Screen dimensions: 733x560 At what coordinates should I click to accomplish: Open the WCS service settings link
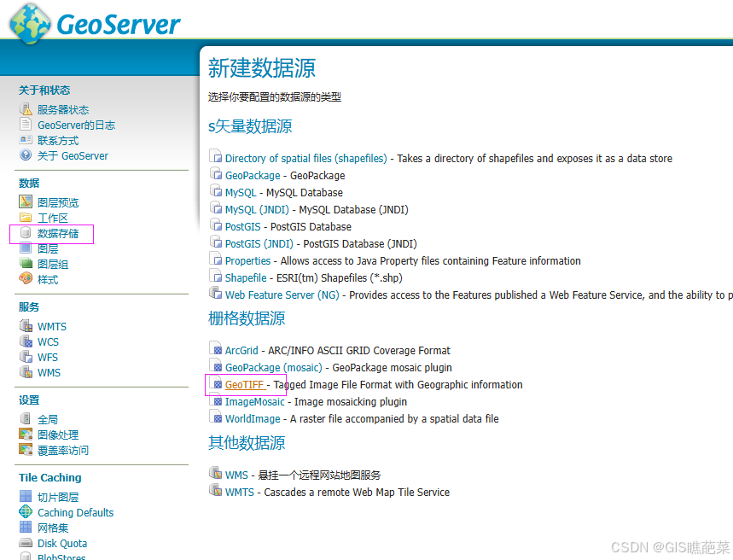pyautogui.click(x=48, y=342)
